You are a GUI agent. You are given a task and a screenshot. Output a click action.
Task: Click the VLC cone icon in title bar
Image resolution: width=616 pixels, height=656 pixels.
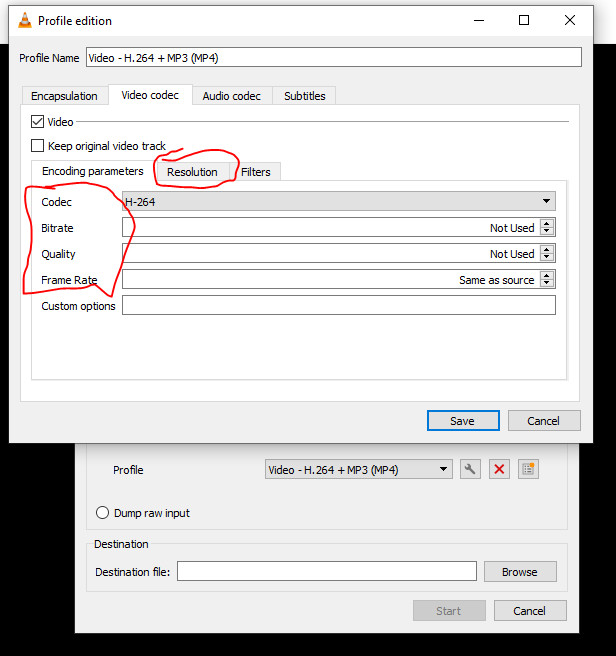(23, 20)
